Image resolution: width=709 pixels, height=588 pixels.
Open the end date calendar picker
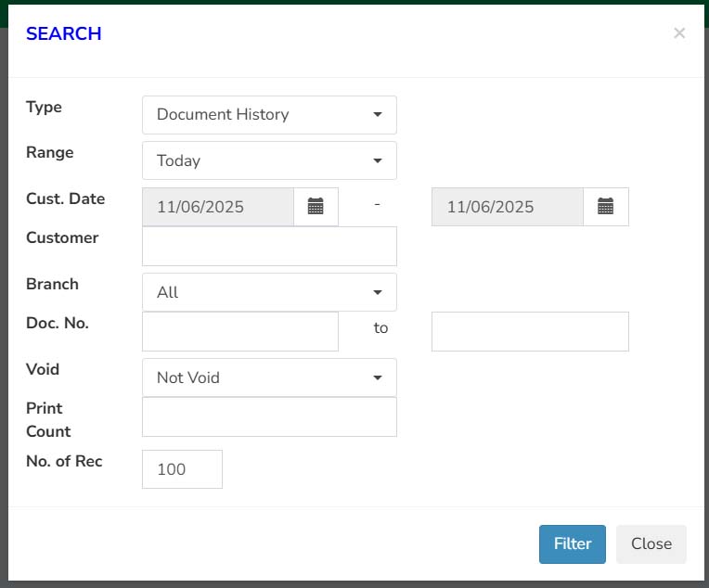[605, 207]
